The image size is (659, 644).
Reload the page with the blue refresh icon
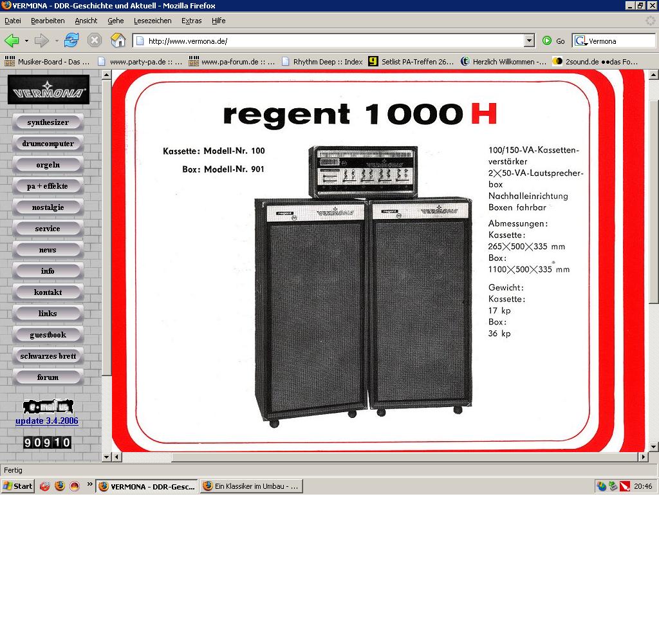click(x=71, y=41)
